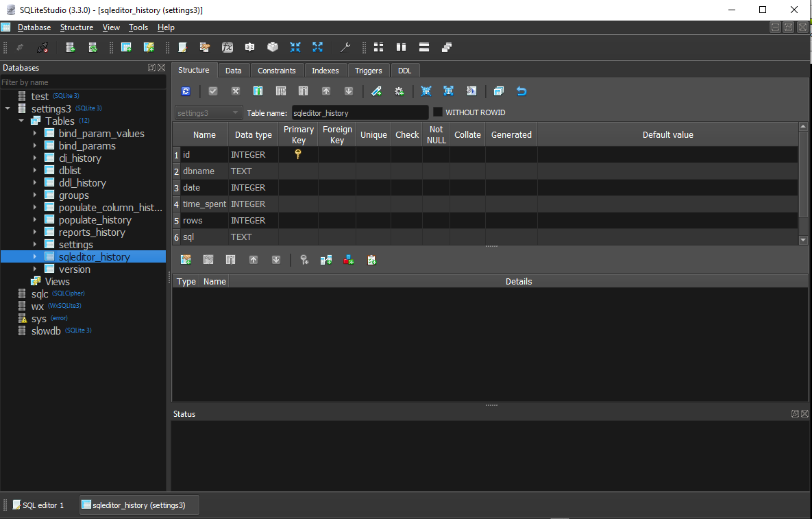Switch to the DDL tab
812x519 pixels.
point(405,71)
